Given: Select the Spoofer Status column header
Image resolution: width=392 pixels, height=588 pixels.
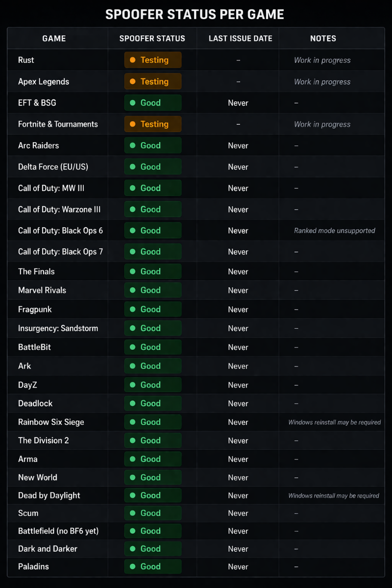Looking at the screenshot, I should pos(152,39).
